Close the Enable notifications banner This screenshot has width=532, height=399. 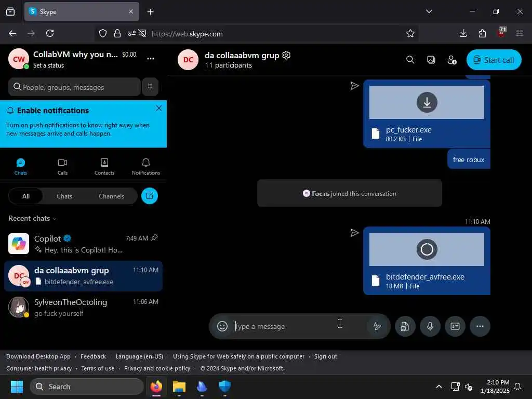pyautogui.click(x=159, y=108)
